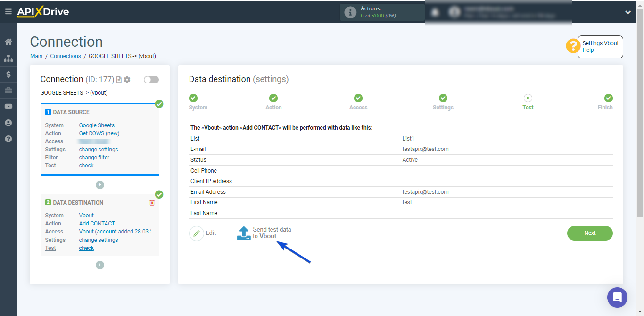Viewport: 644px width, 316px height.
Task: Open the user profile sidebar icon
Action: click(8, 123)
